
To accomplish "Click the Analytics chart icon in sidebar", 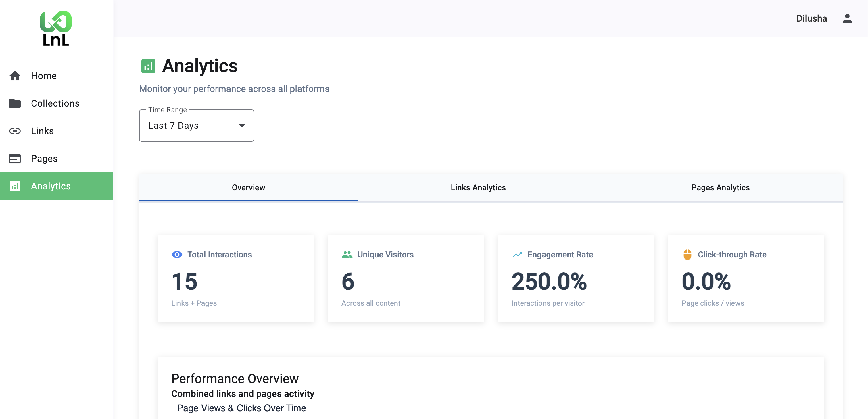I will pyautogui.click(x=15, y=186).
